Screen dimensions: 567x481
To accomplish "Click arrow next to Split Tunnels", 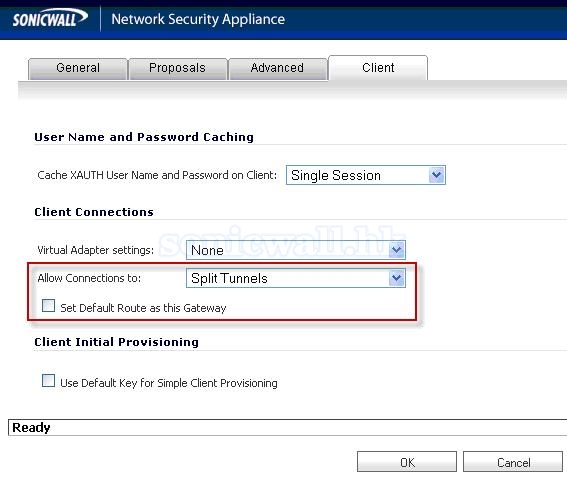I will [397, 278].
